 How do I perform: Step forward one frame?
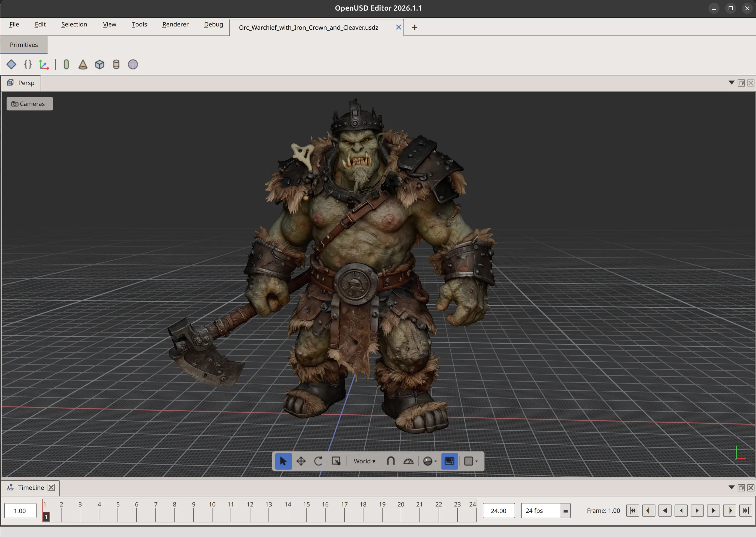tap(697, 511)
